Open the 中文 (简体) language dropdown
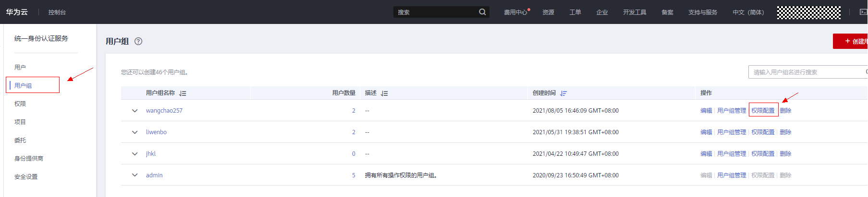868x197 pixels. click(748, 12)
